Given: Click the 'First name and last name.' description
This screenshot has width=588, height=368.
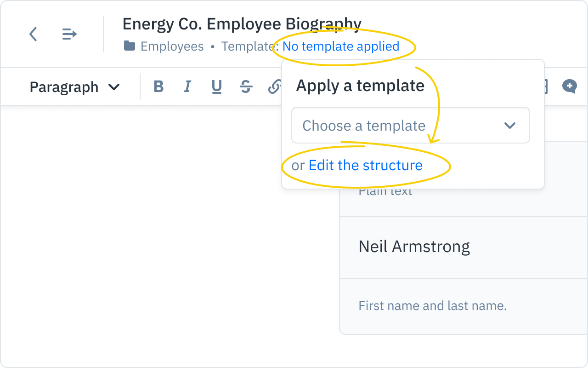Looking at the screenshot, I should point(433,306).
